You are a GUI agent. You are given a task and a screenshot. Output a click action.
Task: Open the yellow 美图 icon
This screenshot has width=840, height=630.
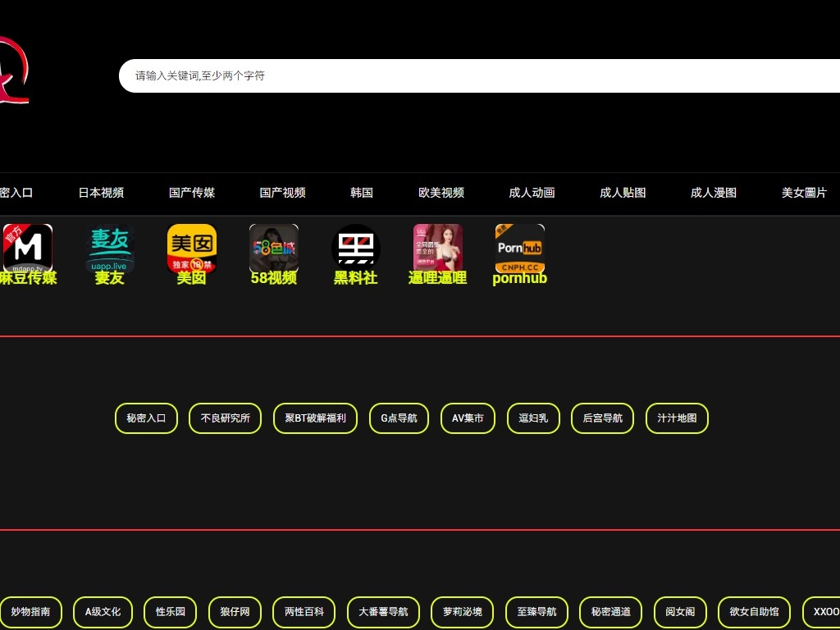click(192, 249)
